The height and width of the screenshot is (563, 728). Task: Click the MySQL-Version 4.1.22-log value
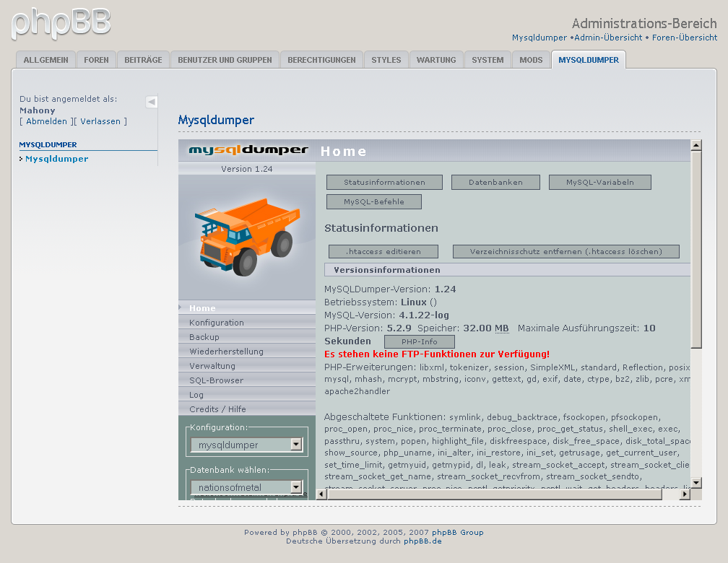424,315
